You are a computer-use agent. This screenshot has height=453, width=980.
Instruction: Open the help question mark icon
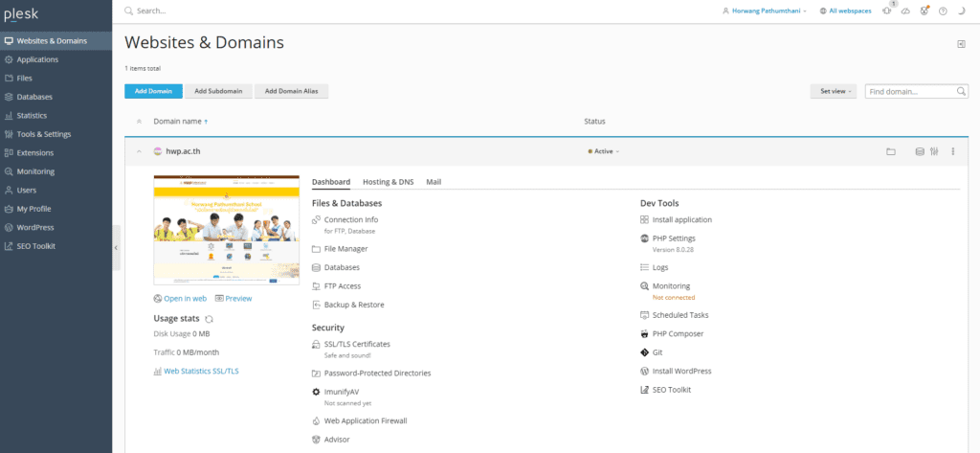pyautogui.click(x=943, y=11)
